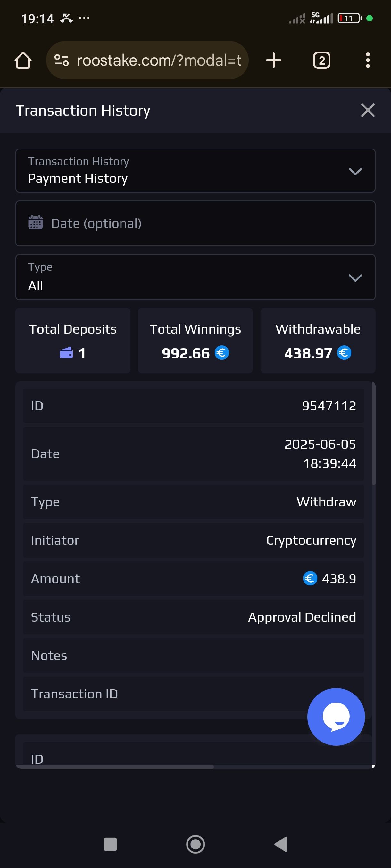The image size is (391, 868).
Task: Open the live chat support bubble
Action: (x=336, y=716)
